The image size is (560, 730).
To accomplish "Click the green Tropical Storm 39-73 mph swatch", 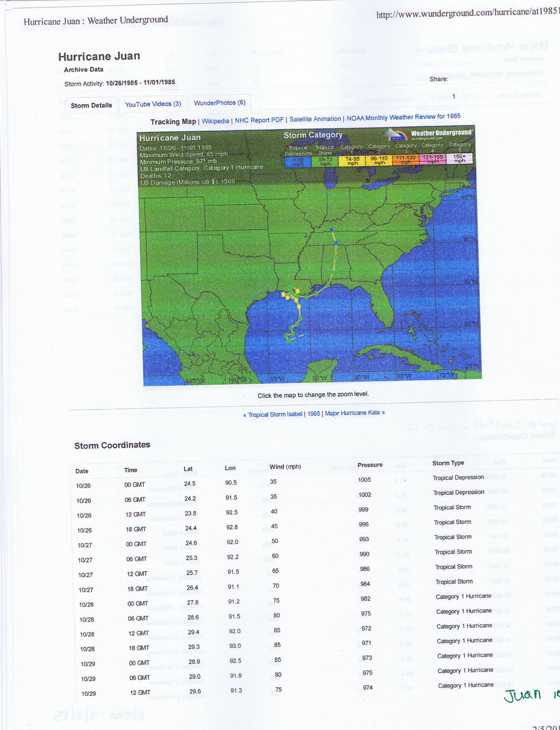I will tap(325, 161).
